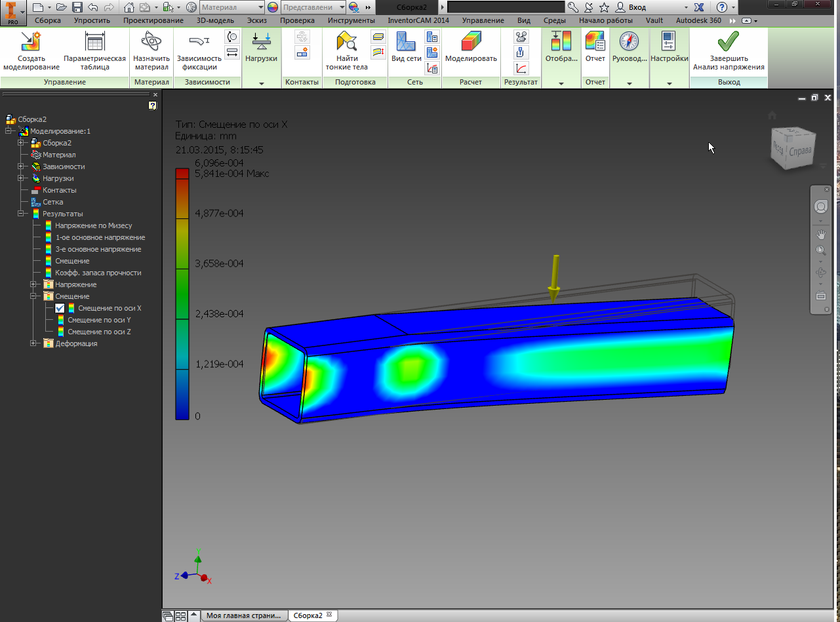Click the help question mark in title bar
The width and height of the screenshot is (840, 622).
(722, 7)
